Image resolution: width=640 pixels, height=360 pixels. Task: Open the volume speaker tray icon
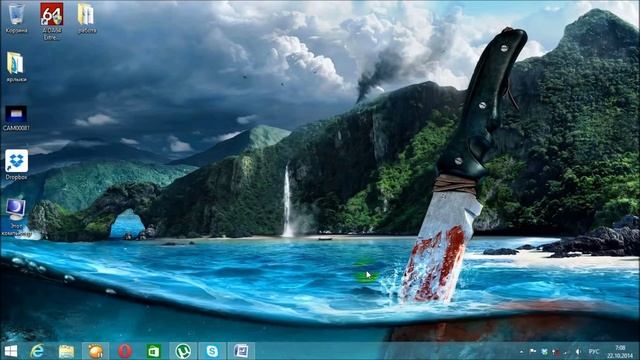tap(578, 351)
